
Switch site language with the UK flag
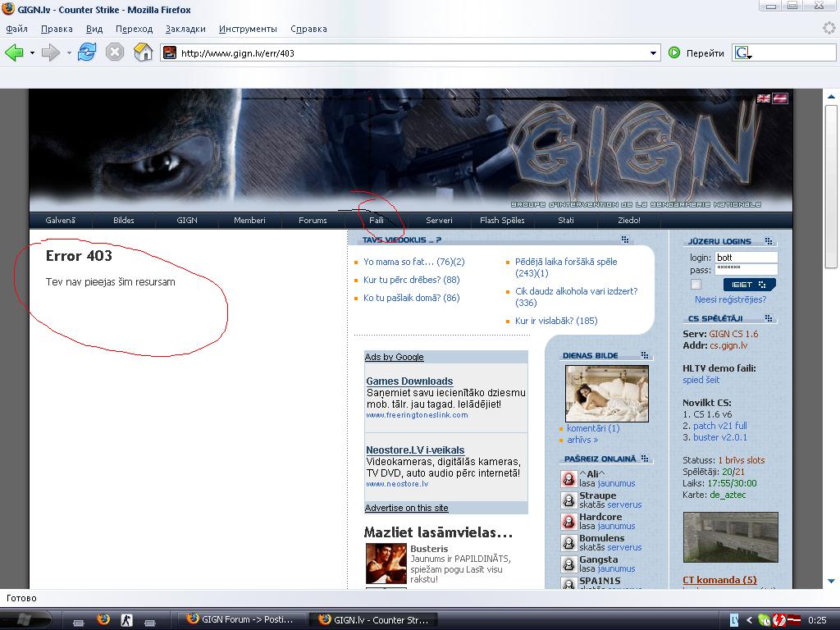tap(764, 98)
